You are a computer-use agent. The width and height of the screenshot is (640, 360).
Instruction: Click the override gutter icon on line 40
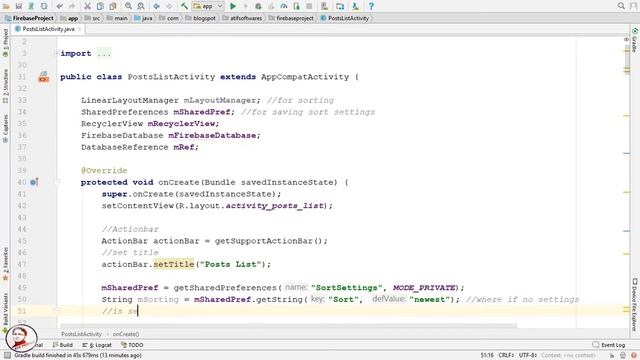tap(34, 182)
